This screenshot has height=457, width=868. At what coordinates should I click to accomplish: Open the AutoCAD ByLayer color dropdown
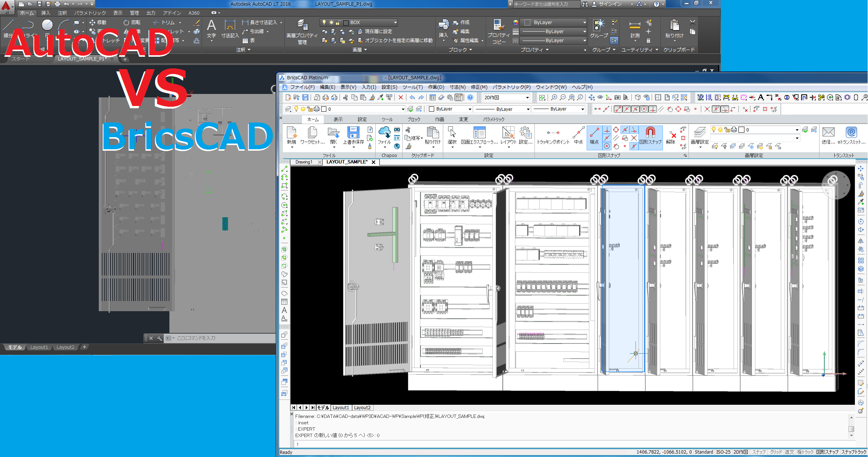point(584,23)
